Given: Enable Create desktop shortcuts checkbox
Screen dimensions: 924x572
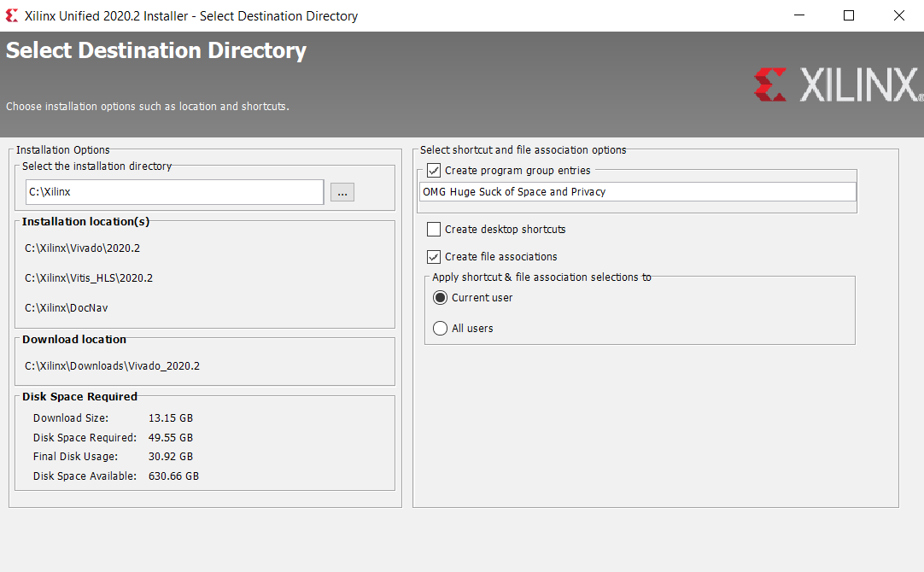Looking at the screenshot, I should click(x=434, y=229).
